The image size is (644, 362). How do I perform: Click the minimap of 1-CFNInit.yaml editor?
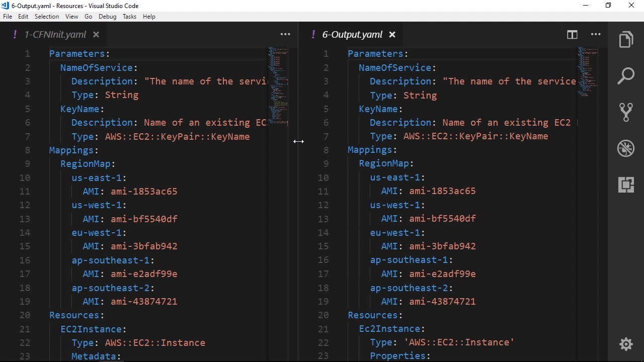tap(278, 204)
